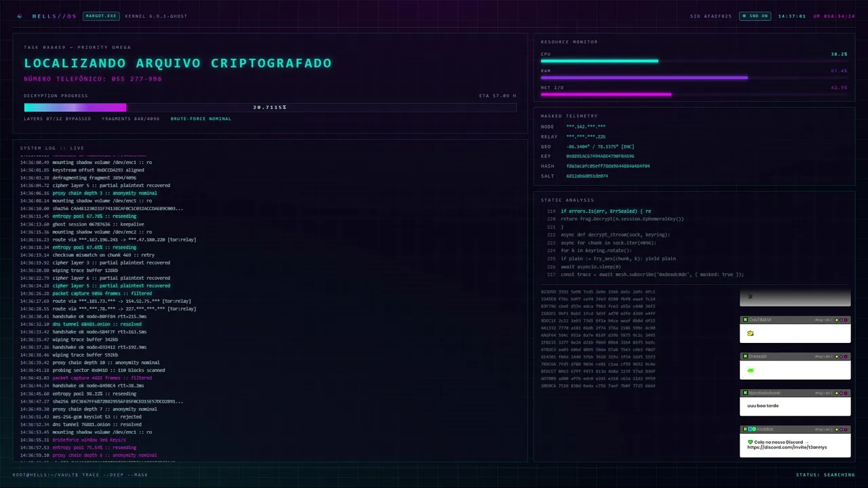The height and width of the screenshot is (488, 868).
Task: Click the decryption progress bar at 20.7115%
Action: (x=270, y=107)
